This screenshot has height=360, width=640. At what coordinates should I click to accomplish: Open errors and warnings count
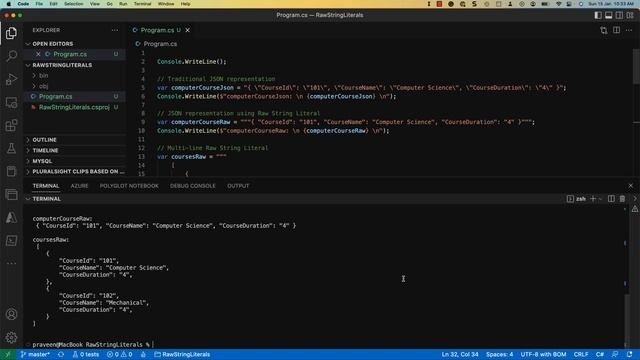tap(120, 354)
